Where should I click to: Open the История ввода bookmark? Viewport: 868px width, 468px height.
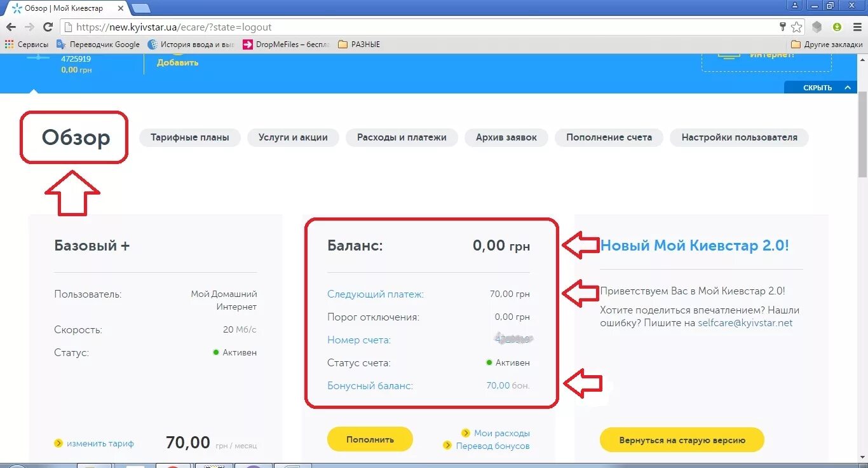click(x=191, y=45)
